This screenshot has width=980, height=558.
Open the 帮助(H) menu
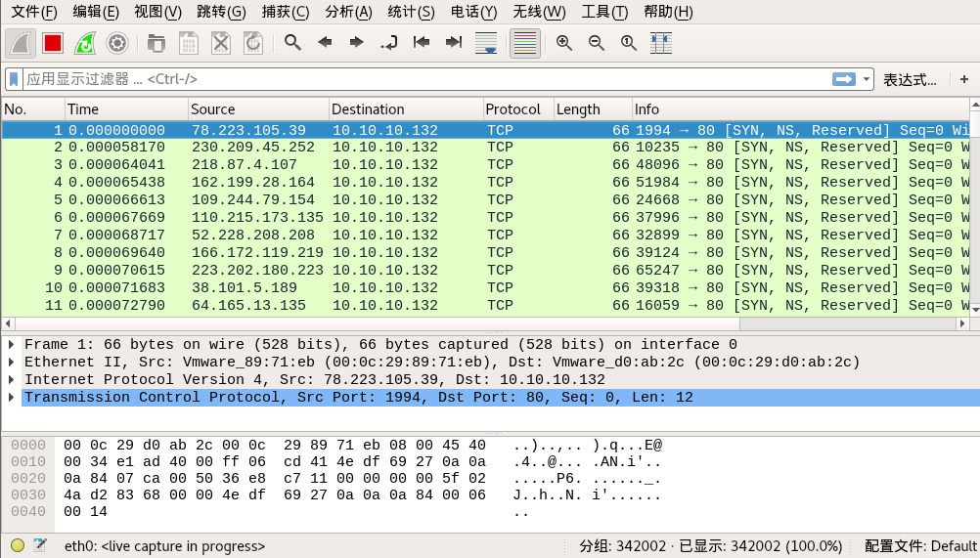click(668, 12)
